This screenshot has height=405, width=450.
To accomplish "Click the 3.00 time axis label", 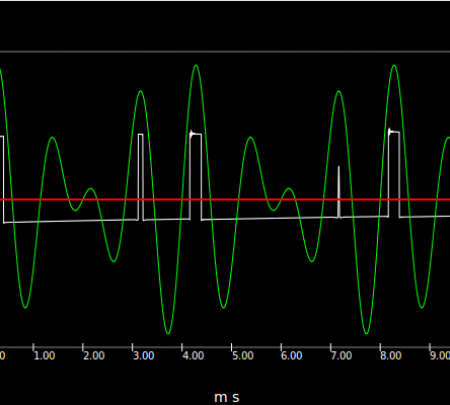I will (143, 356).
